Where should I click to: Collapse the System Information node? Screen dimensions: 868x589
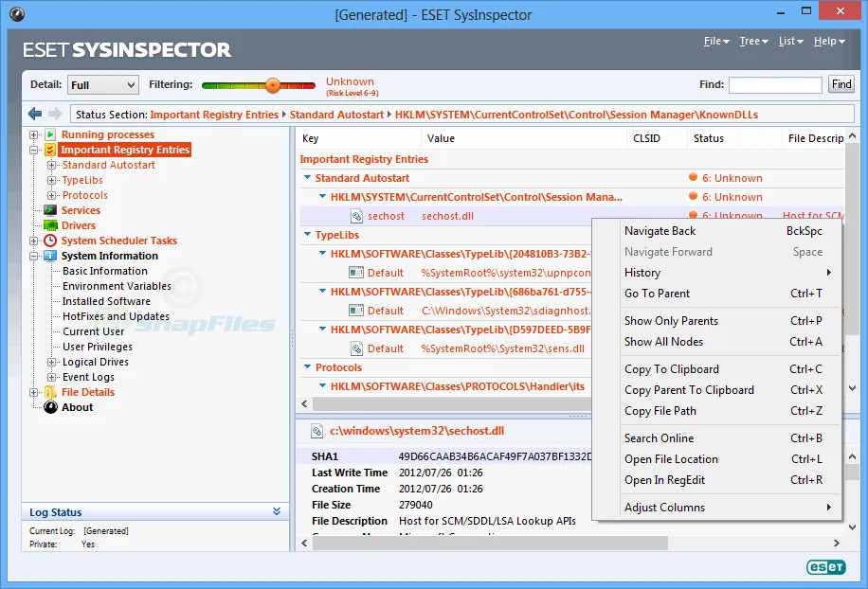tap(34, 256)
